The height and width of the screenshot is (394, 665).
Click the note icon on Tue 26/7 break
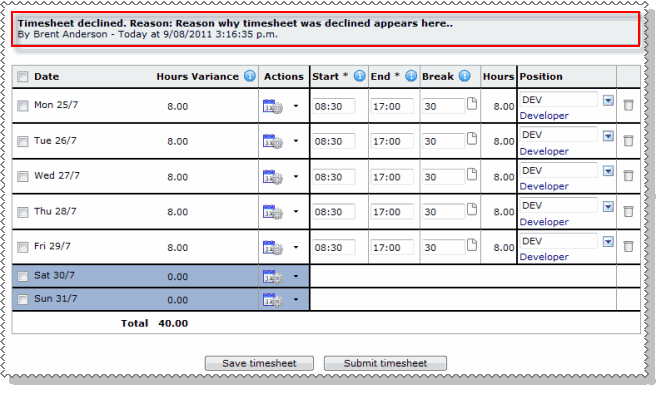tap(472, 138)
